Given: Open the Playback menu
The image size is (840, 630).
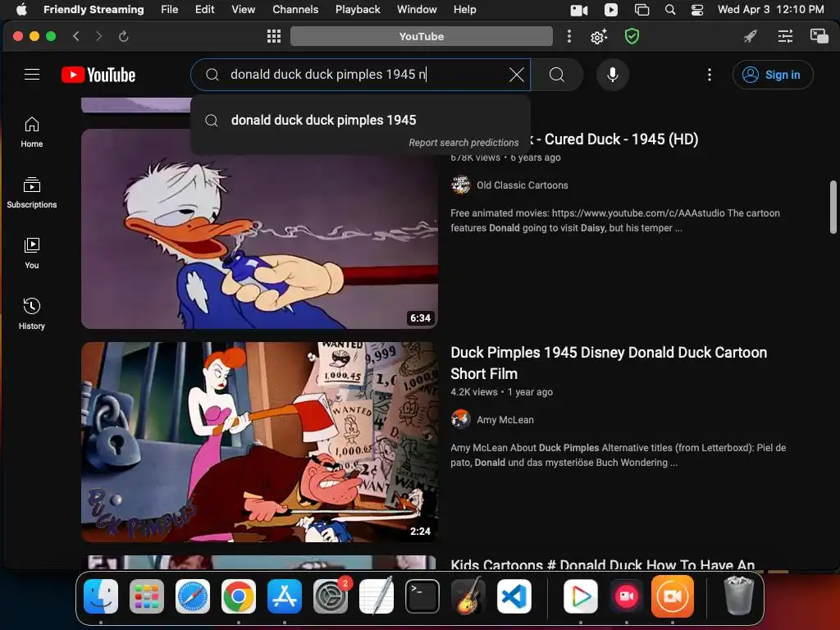Looking at the screenshot, I should tap(358, 10).
